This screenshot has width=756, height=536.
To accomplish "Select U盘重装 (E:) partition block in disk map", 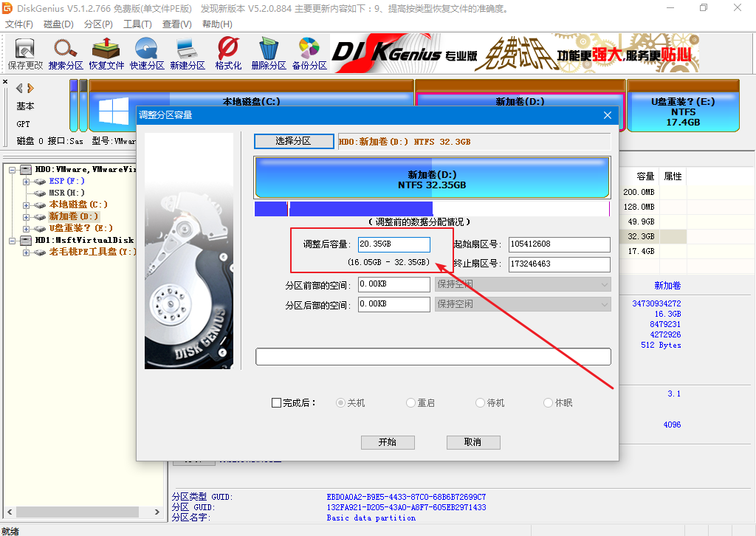I will [x=683, y=106].
